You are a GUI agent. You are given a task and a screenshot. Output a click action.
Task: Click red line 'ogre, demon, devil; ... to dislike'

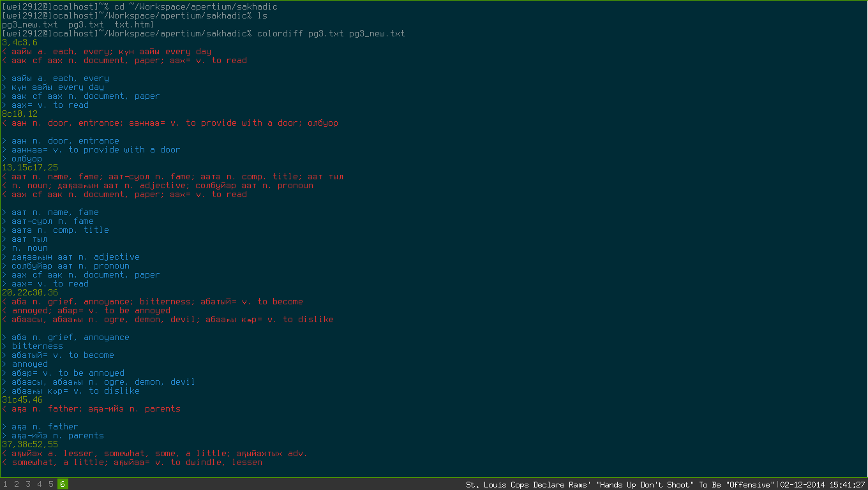(x=168, y=320)
